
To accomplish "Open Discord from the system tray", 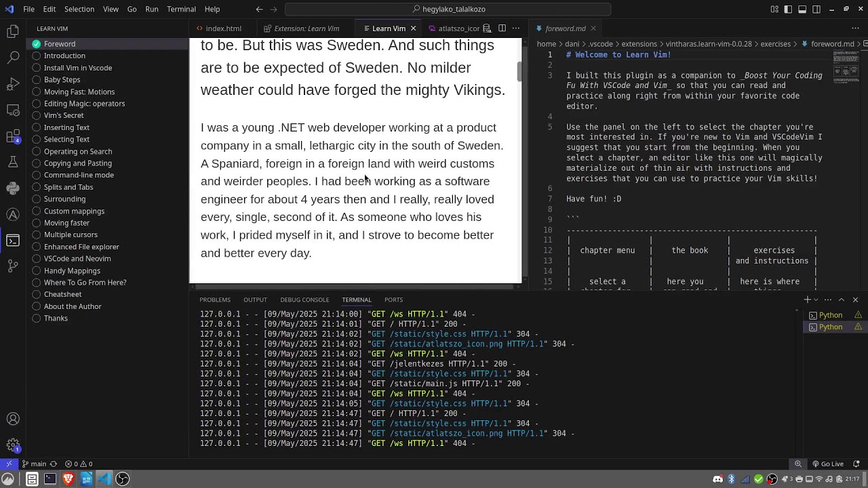I will click(717, 479).
